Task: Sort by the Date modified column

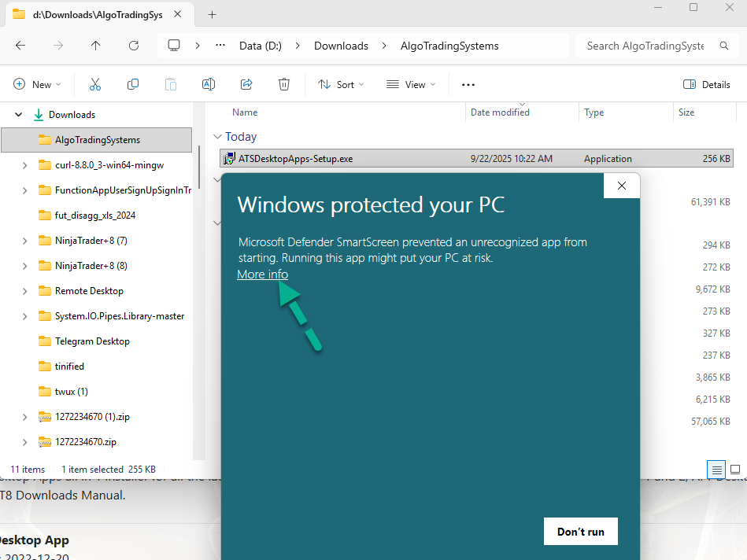Action: (500, 112)
